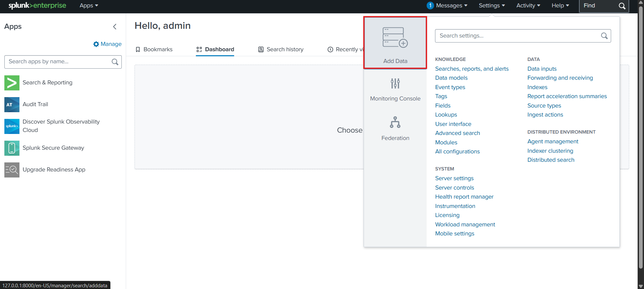Image resolution: width=644 pixels, height=289 pixels.
Task: Open All configurations
Action: 458,151
